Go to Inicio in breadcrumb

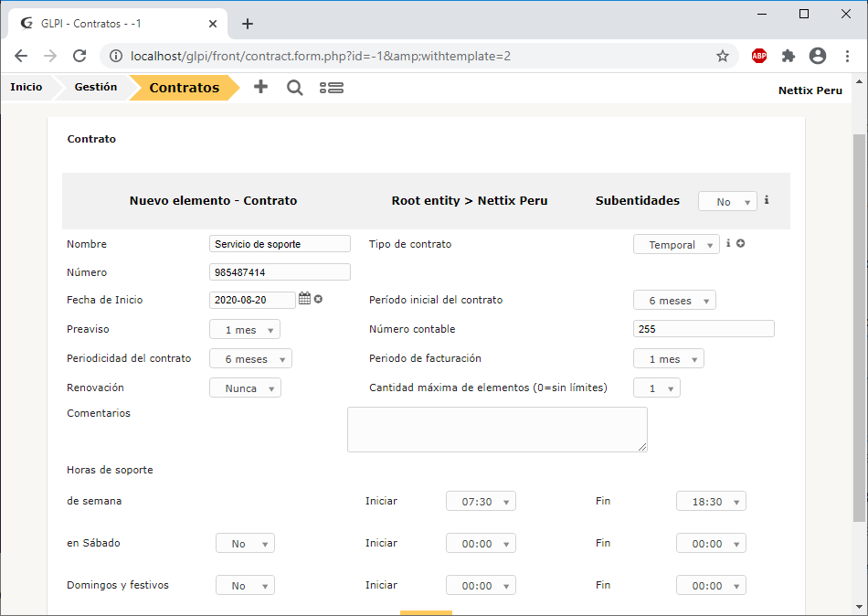(26, 88)
